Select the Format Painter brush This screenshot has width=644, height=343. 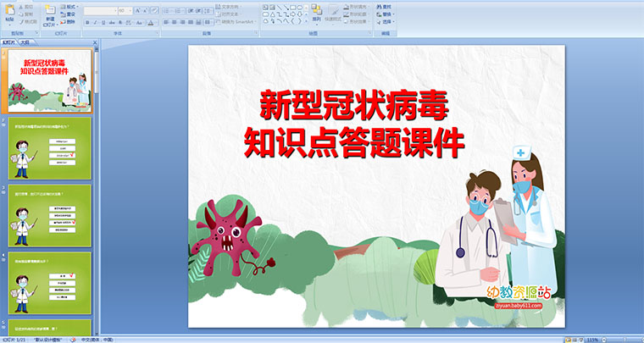point(28,22)
